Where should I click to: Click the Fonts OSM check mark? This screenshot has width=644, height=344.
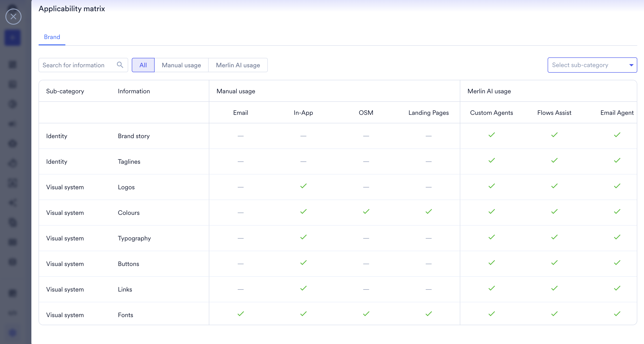(366, 314)
